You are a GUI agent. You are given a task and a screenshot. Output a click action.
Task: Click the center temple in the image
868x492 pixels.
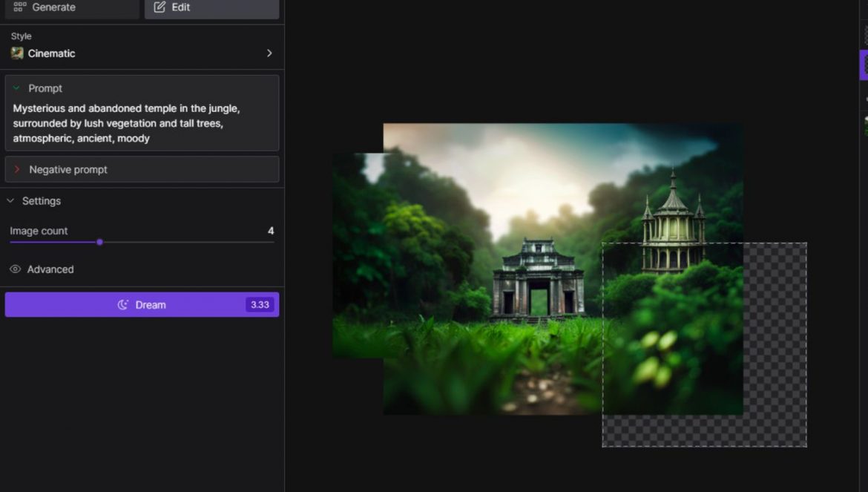pyautogui.click(x=538, y=280)
